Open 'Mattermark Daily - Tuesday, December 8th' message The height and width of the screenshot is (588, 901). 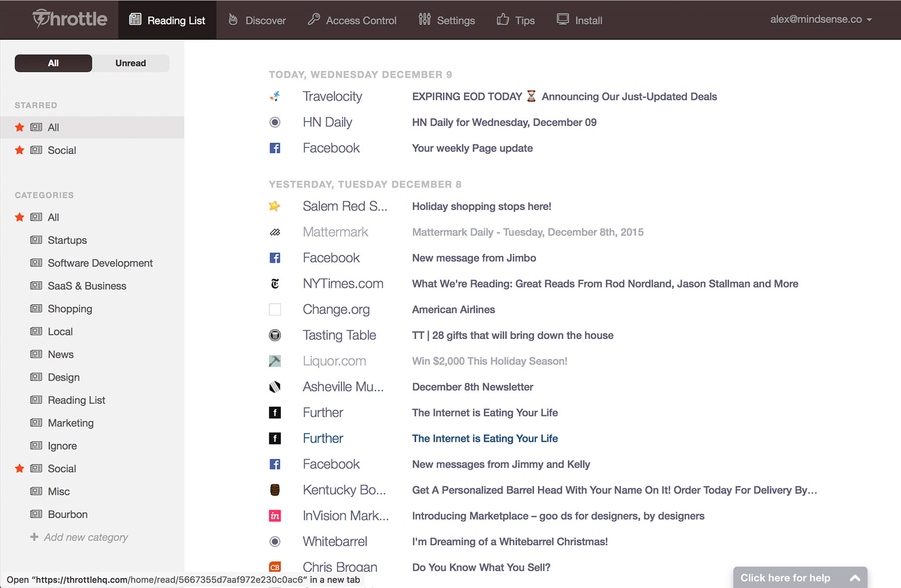click(527, 232)
